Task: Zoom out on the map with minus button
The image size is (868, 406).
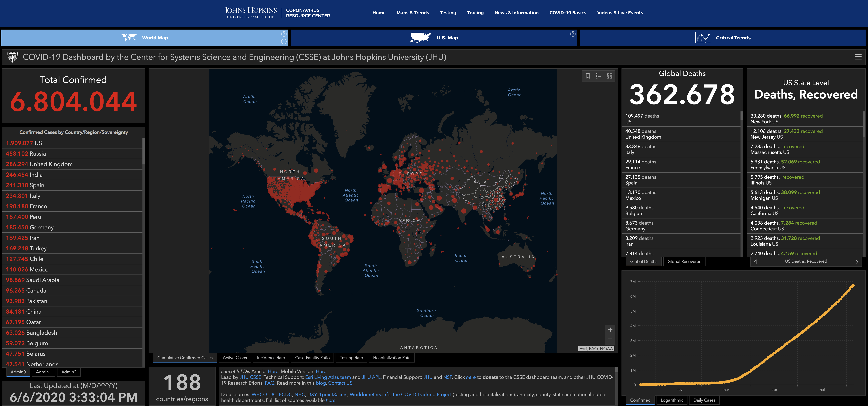Action: [x=610, y=339]
